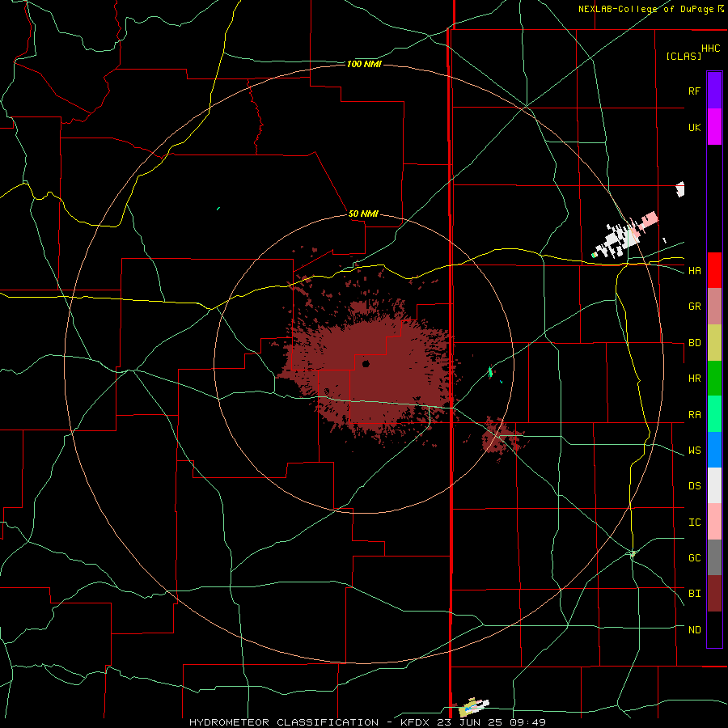Click the BI legend label
Image resolution: width=728 pixels, height=728 pixels.
[x=694, y=594]
